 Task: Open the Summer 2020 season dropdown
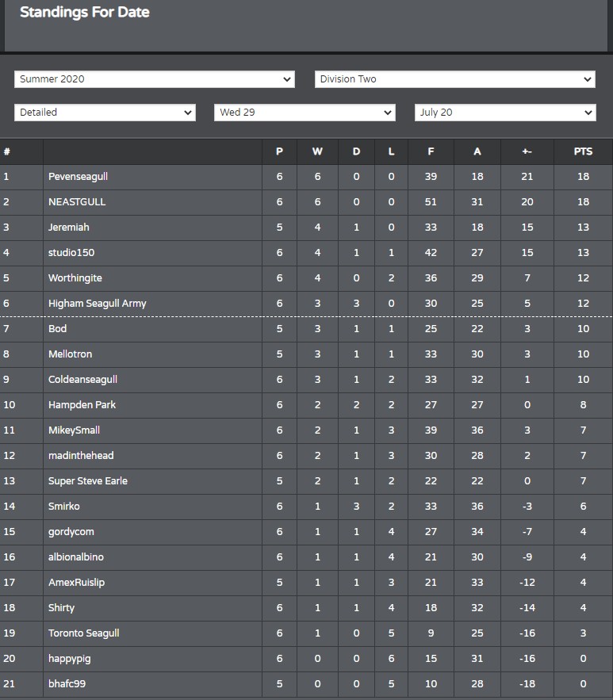click(x=155, y=79)
